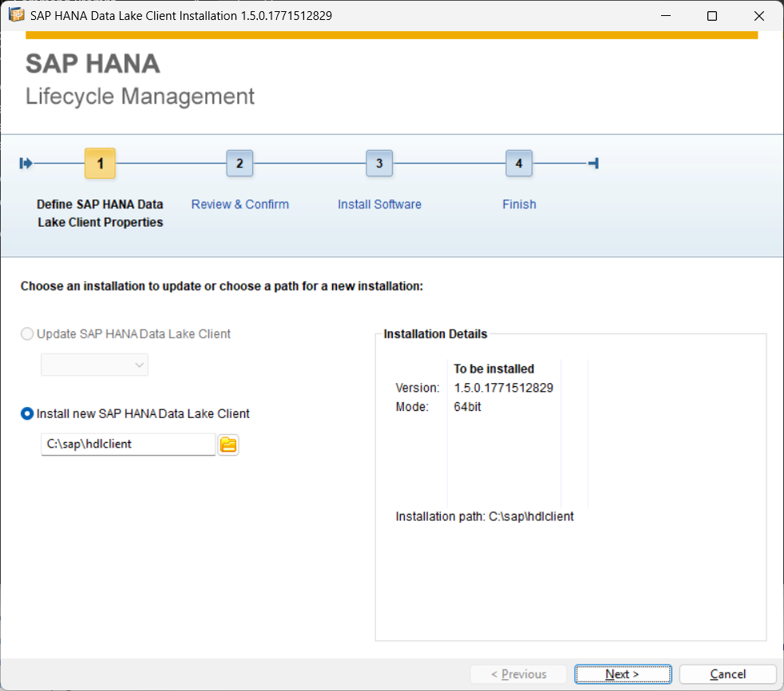Select step 3 box in wizard
Image resolution: width=784 pixels, height=691 pixels.
[x=379, y=164]
